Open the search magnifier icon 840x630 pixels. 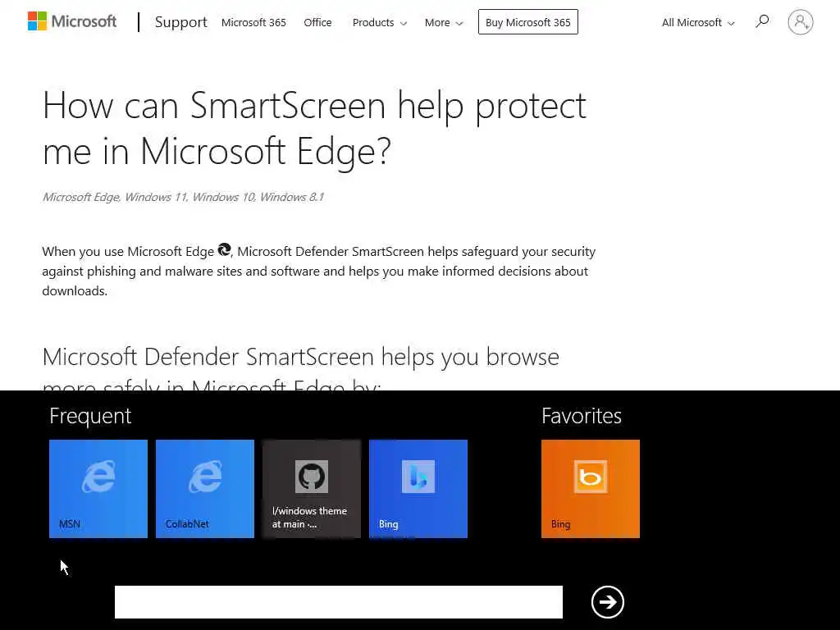762,22
